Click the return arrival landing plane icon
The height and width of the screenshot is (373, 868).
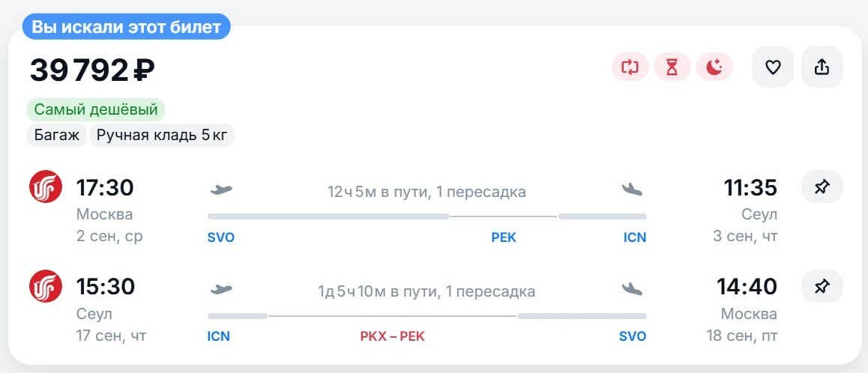point(632,289)
